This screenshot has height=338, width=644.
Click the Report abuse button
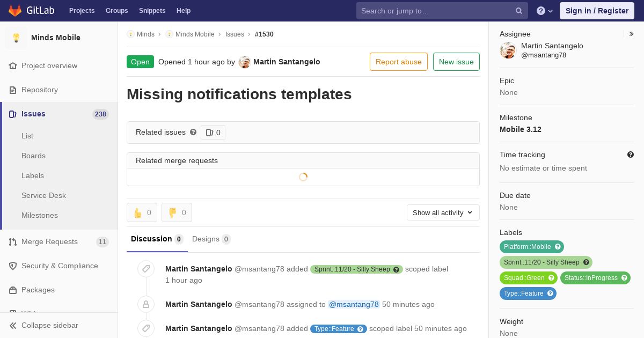[399, 62]
